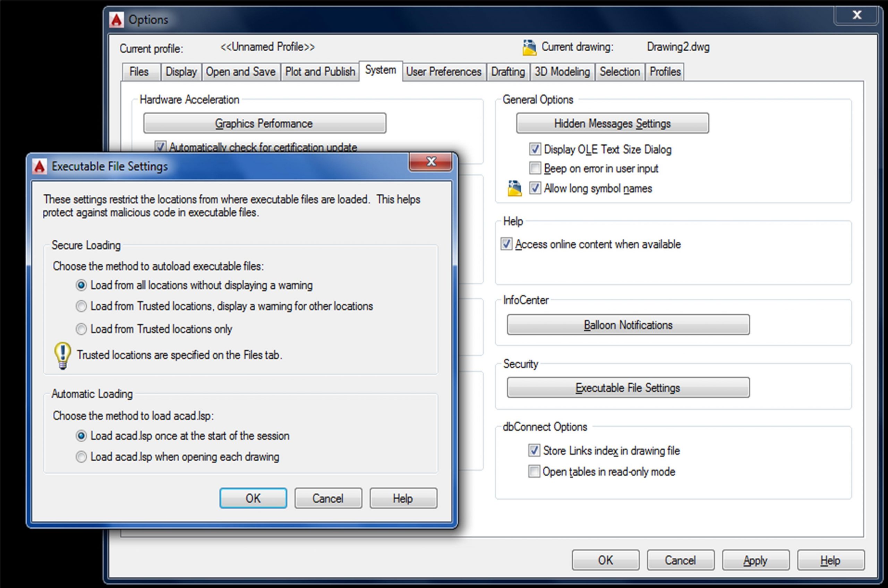Screen dimensions: 888x588
Task: Click AutoCAD logo in Options title bar
Action: (117, 19)
